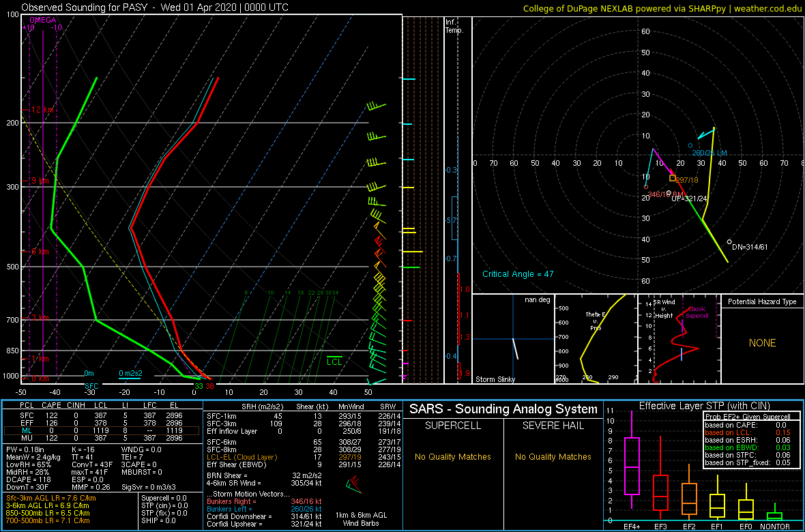
Task: Click the Observed Sounding for PASY title
Action: [x=155, y=8]
